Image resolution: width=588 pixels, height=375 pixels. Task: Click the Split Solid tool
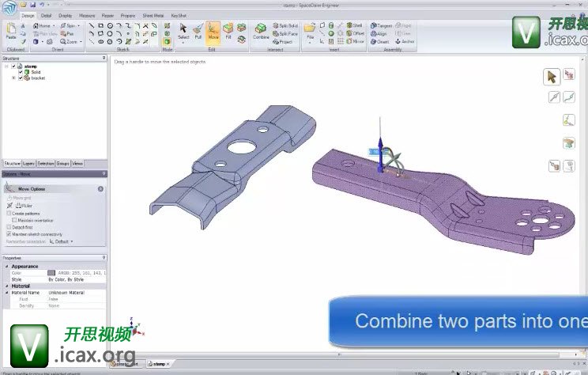click(285, 25)
